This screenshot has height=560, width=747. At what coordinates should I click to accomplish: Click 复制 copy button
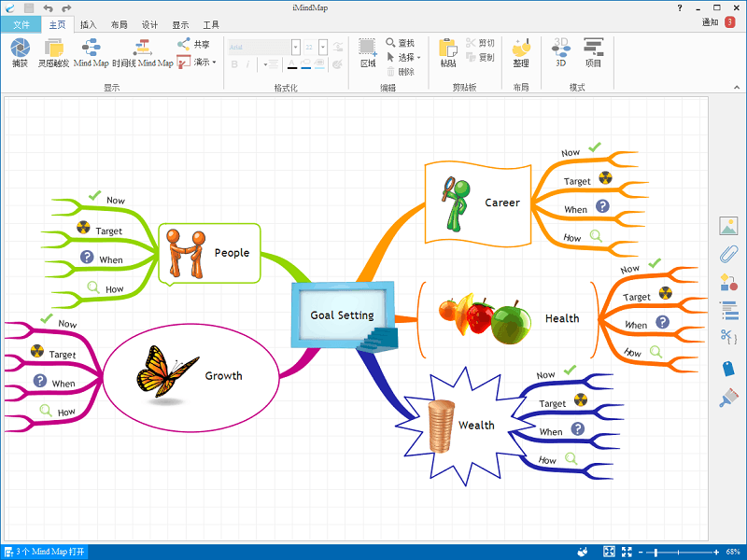[x=480, y=57]
